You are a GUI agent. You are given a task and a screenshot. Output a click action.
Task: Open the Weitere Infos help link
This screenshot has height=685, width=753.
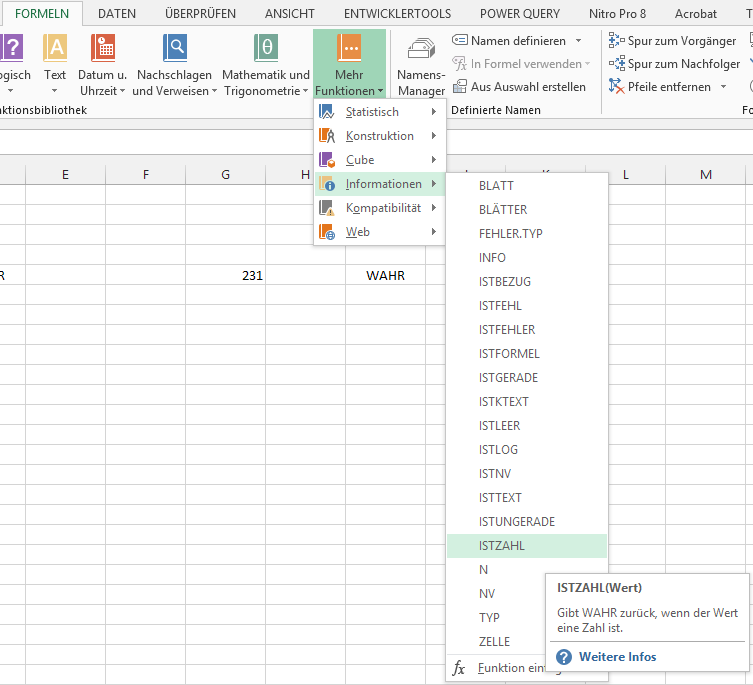pos(617,657)
